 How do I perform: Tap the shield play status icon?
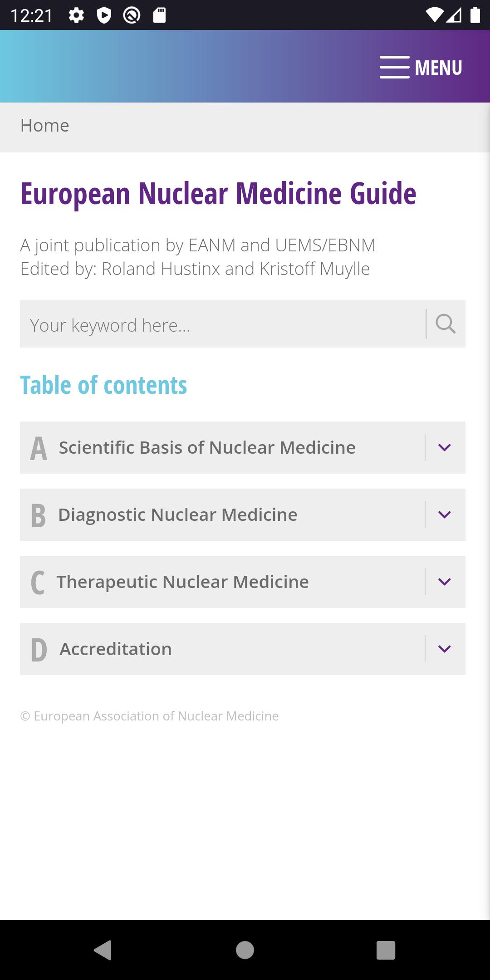[104, 16]
